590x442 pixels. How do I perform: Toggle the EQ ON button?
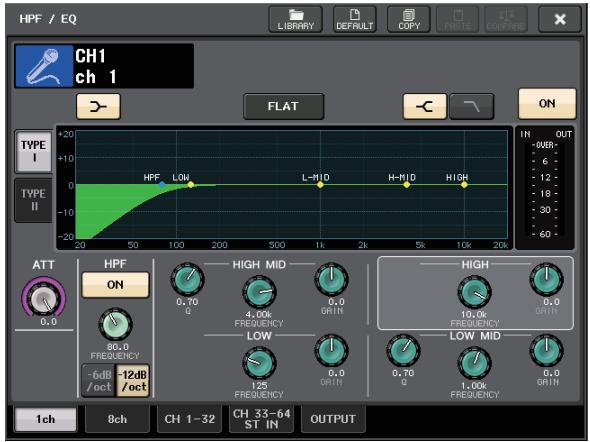coord(547,104)
